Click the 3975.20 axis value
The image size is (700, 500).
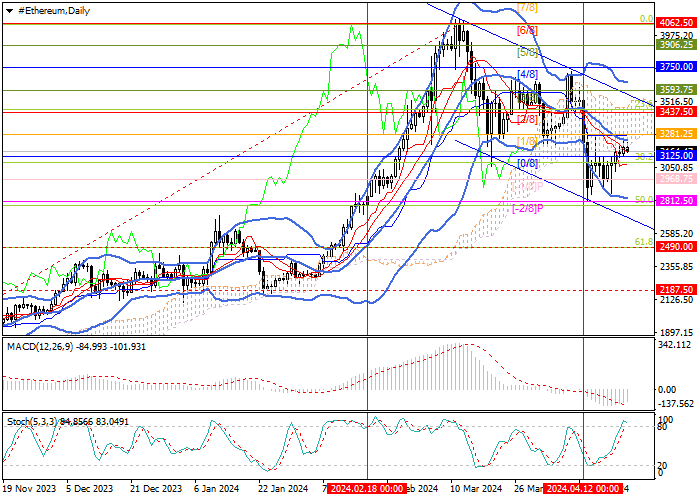(x=676, y=35)
